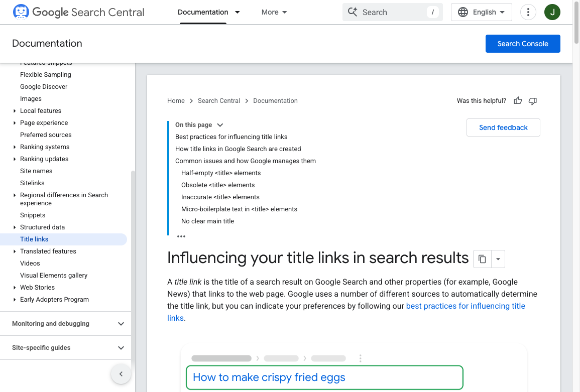Viewport: 580px width, 392px height.
Task: Jump to Common issues and how Google manages them
Action: pos(246,161)
